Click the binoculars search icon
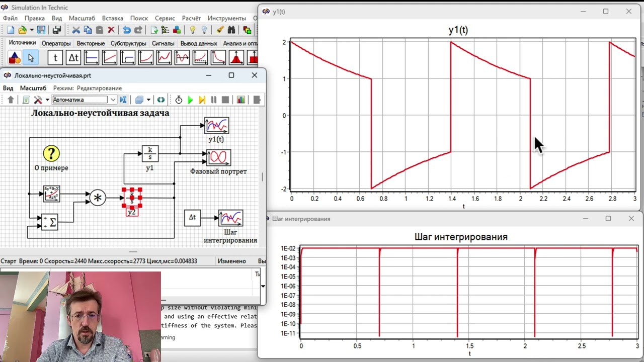Screen dimensions: 644x362 (231, 30)
